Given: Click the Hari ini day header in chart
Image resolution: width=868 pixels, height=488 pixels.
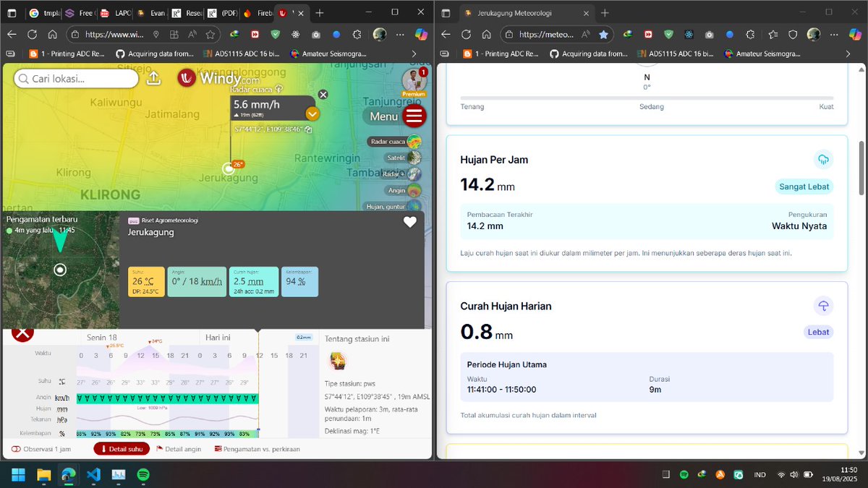Looking at the screenshot, I should click(218, 338).
